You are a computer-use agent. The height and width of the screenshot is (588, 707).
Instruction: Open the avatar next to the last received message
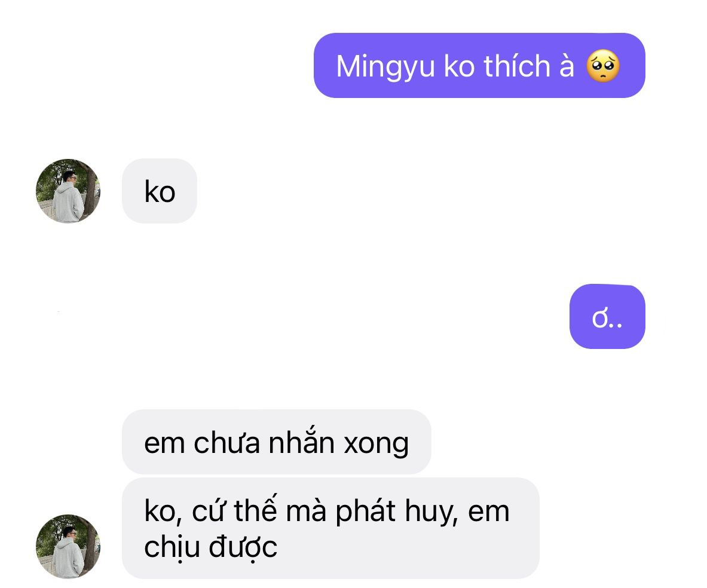coord(68,546)
